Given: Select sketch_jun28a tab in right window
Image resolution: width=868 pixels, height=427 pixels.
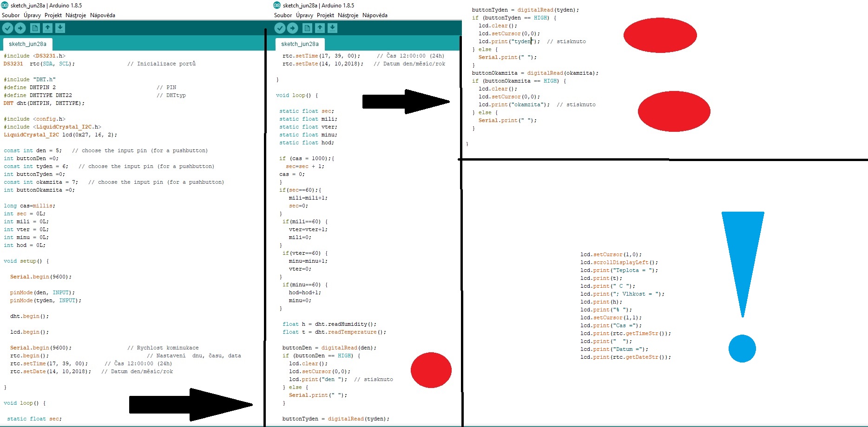Looking at the screenshot, I should pyautogui.click(x=300, y=44).
